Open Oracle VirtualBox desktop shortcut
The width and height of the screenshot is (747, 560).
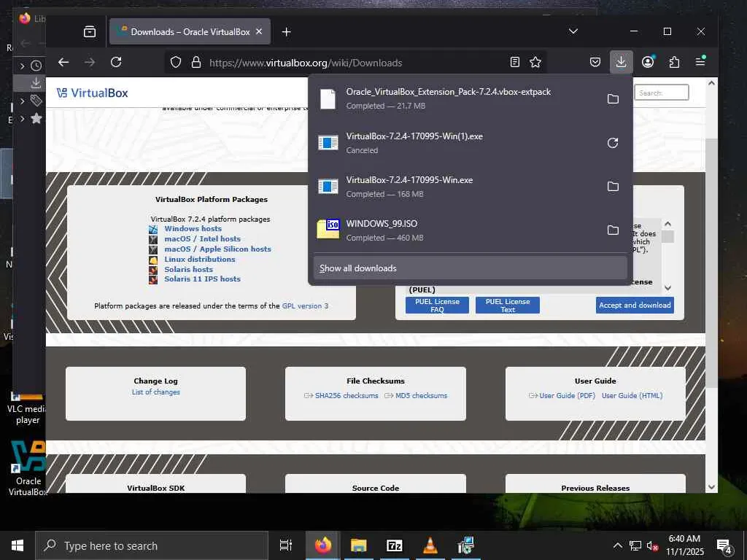pos(28,468)
